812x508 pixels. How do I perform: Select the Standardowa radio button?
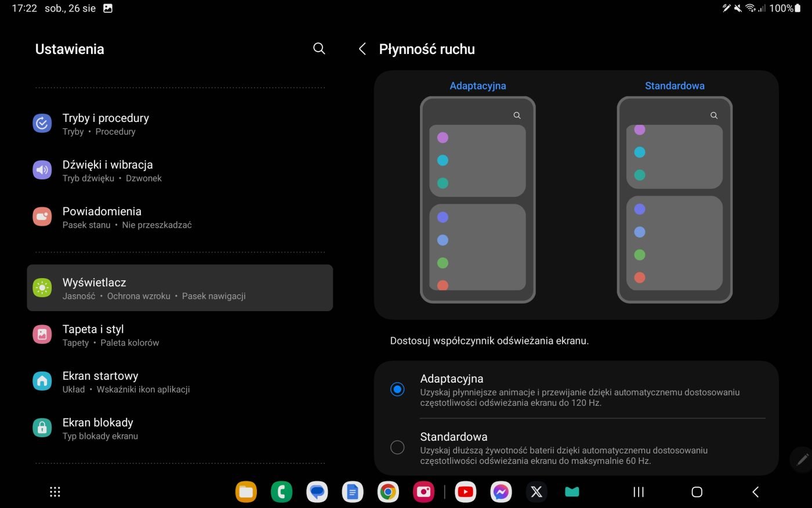(x=397, y=447)
